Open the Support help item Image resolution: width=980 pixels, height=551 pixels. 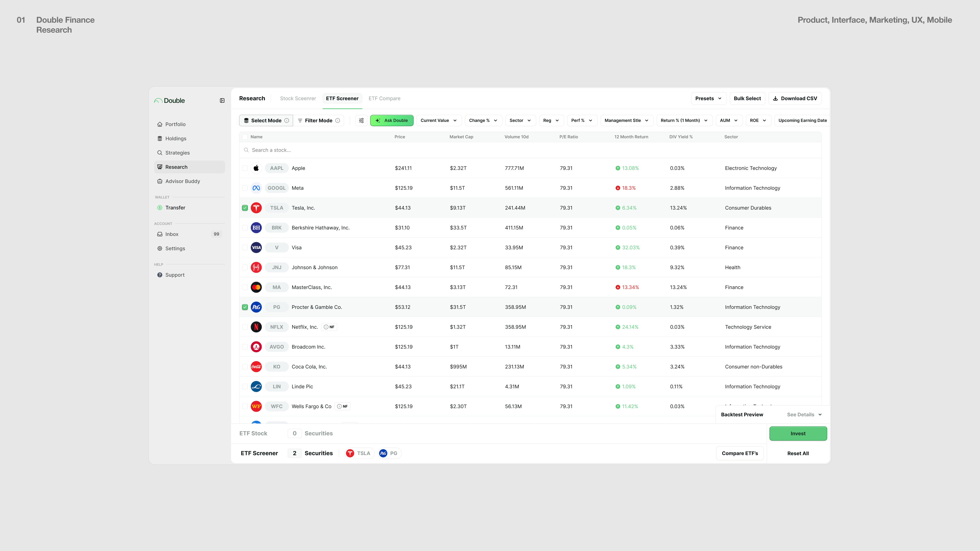pyautogui.click(x=175, y=275)
